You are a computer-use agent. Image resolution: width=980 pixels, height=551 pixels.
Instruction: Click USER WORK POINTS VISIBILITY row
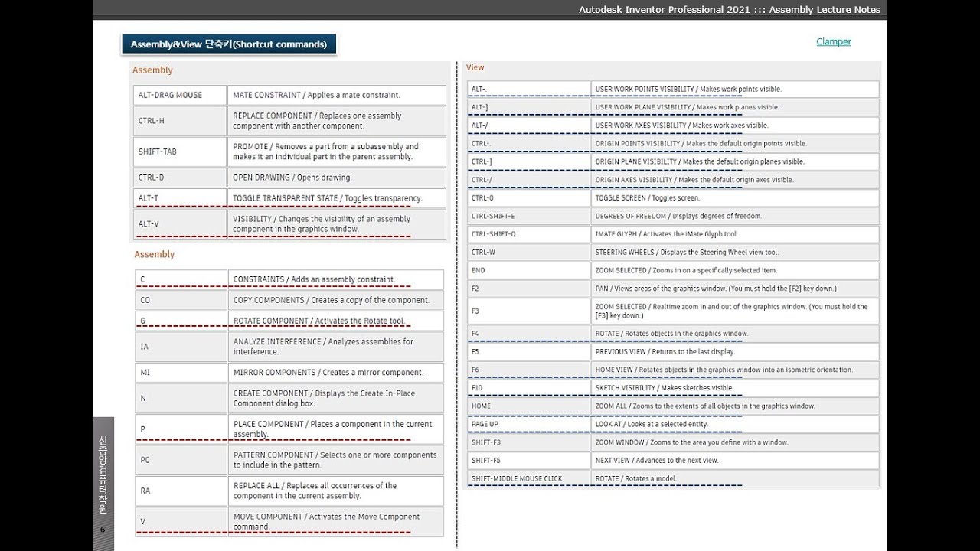(673, 89)
